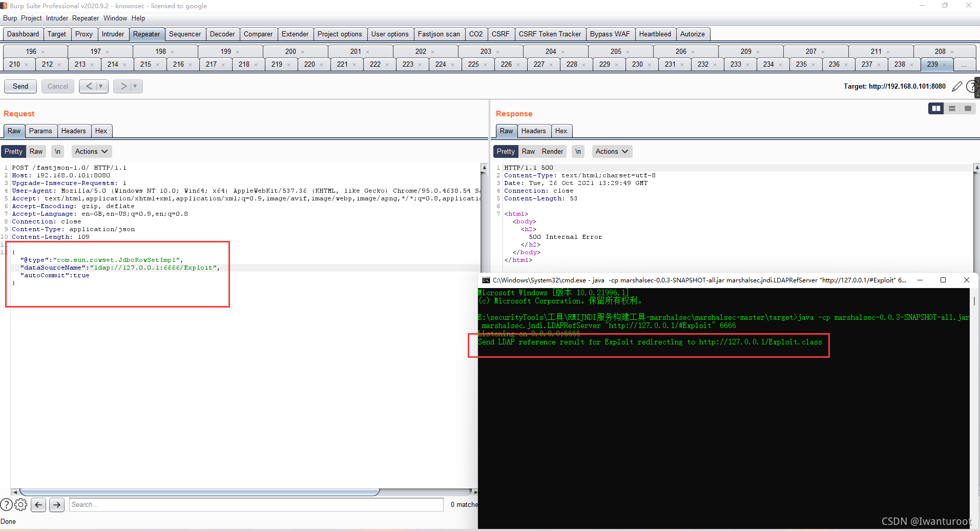The width and height of the screenshot is (980, 531).
Task: Go forward in request history
Action: pos(123,86)
